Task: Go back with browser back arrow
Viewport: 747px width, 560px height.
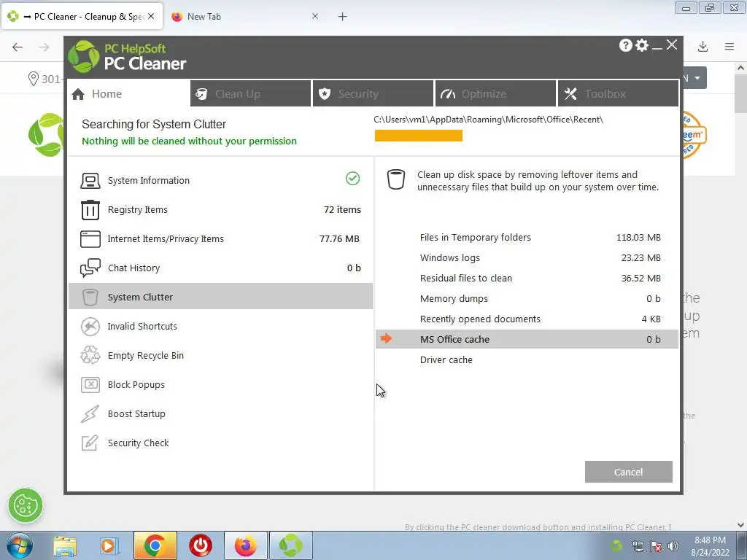Action: click(x=18, y=47)
